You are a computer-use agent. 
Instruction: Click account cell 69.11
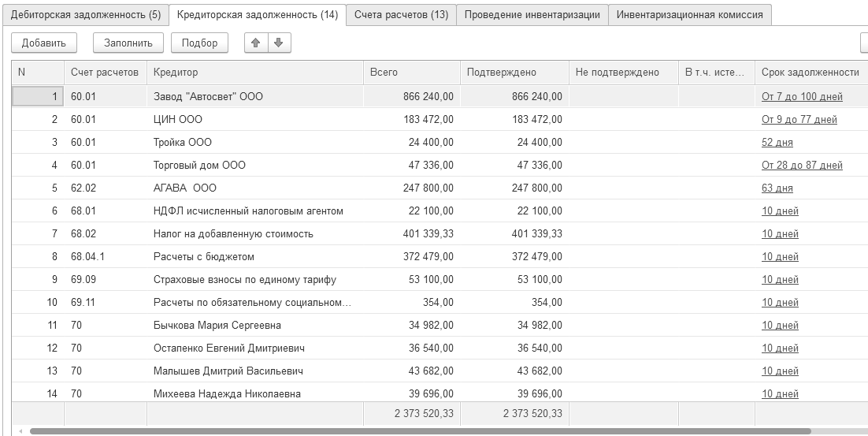click(x=106, y=303)
